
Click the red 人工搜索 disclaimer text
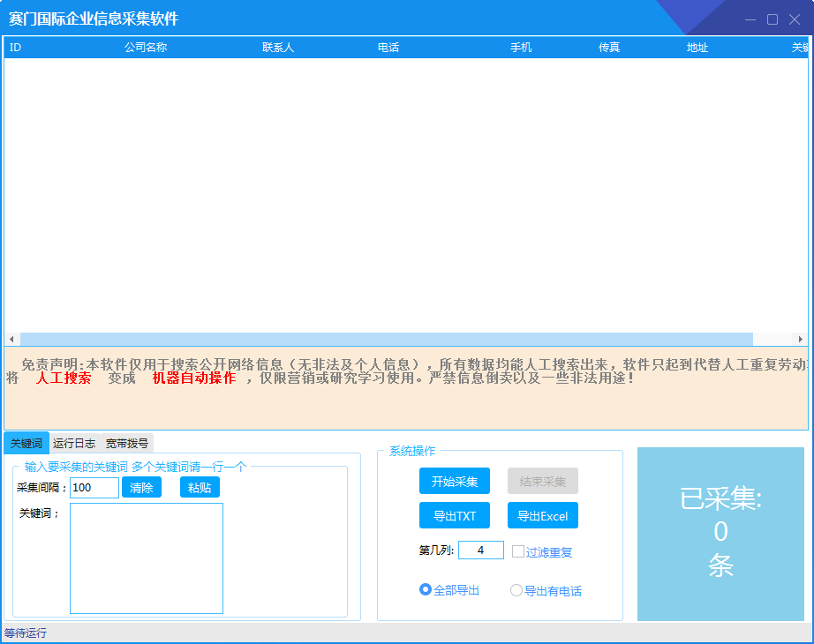[64, 378]
